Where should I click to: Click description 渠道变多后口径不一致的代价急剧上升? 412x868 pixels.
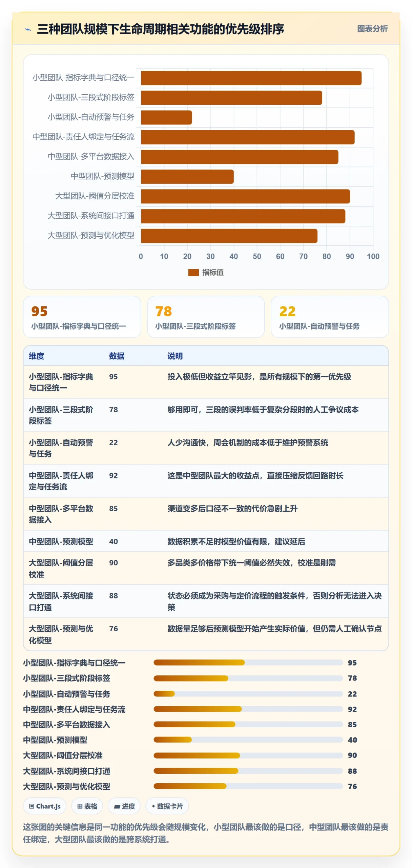[232, 508]
